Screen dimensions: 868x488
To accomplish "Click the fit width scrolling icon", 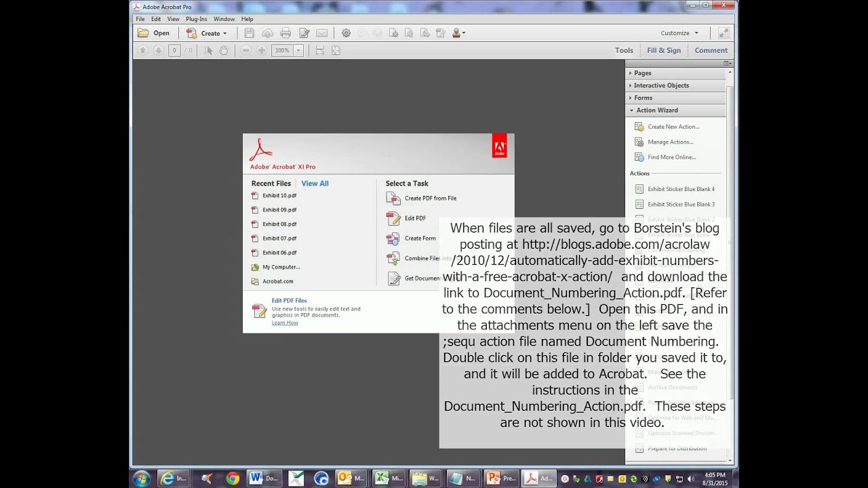I will (320, 51).
